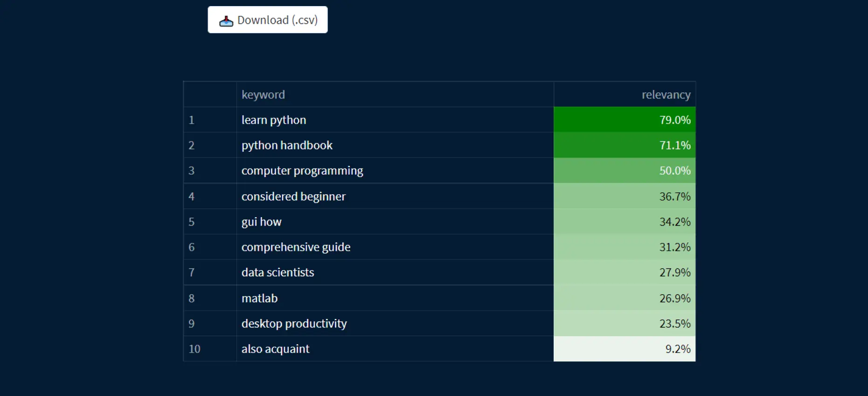Click the 31.2% relevancy cell
The width and height of the screenshot is (868, 396).
point(625,247)
